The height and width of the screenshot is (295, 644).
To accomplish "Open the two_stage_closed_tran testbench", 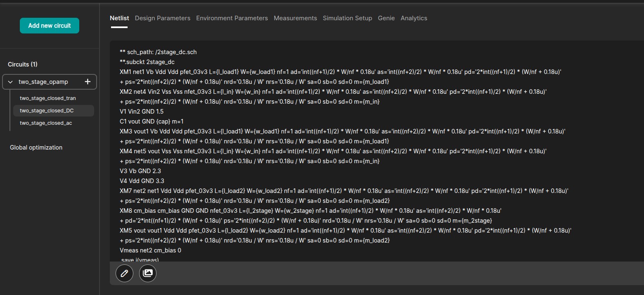I will point(48,98).
